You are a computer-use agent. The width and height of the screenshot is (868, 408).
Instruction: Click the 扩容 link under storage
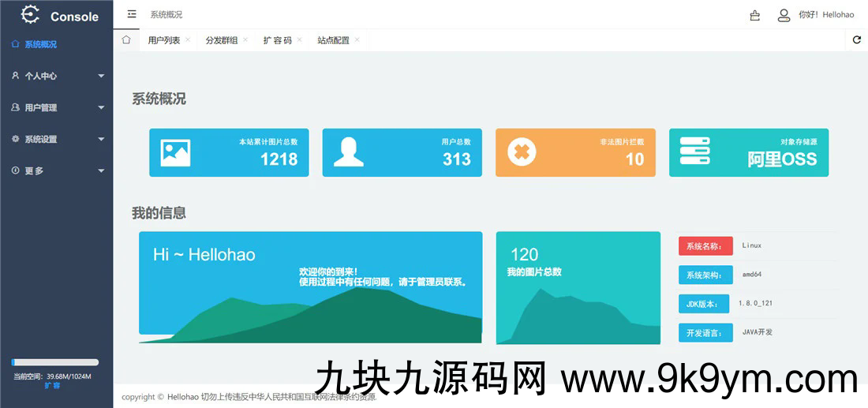point(52,385)
